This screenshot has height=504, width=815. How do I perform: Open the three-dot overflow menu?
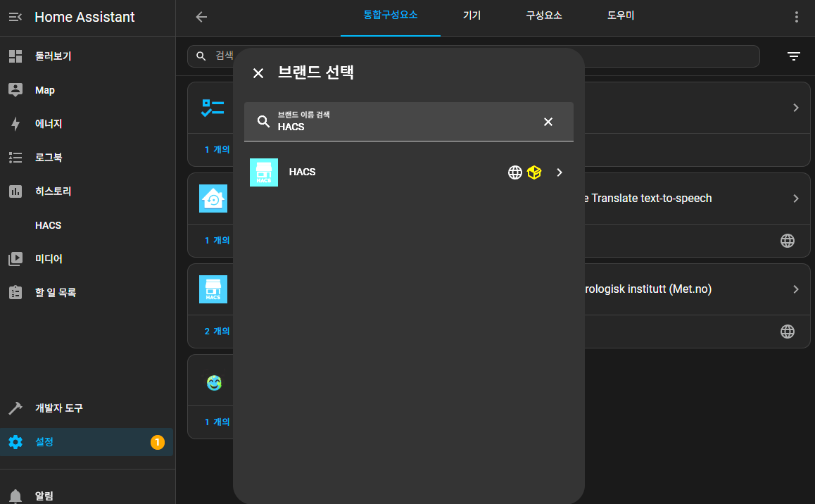coord(796,17)
